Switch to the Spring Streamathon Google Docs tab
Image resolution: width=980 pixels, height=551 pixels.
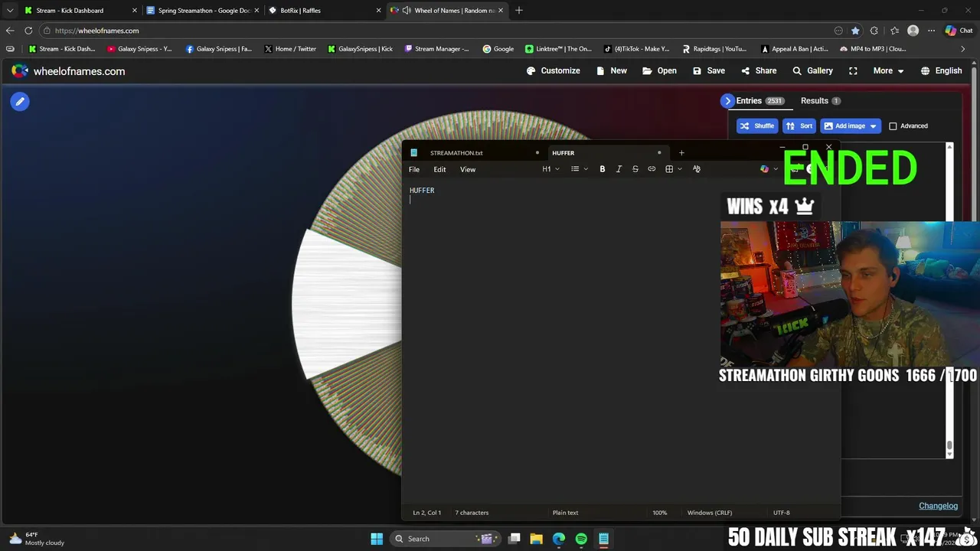click(x=203, y=11)
